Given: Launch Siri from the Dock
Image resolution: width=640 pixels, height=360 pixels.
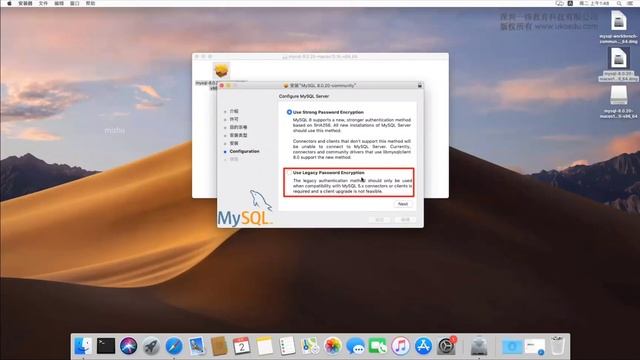Looking at the screenshot, I should [129, 346].
